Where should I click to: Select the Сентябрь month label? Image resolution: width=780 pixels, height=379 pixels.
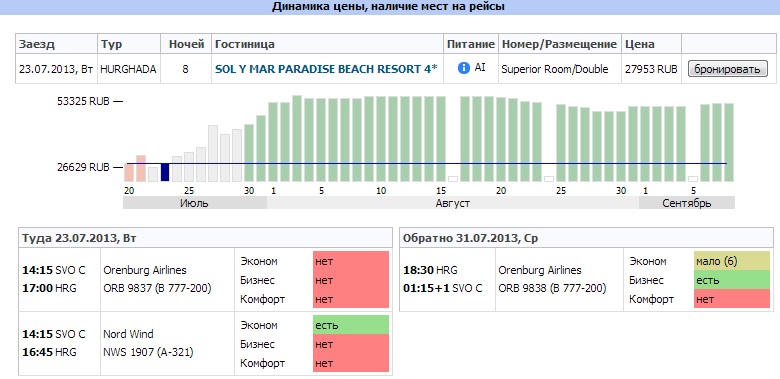point(686,203)
